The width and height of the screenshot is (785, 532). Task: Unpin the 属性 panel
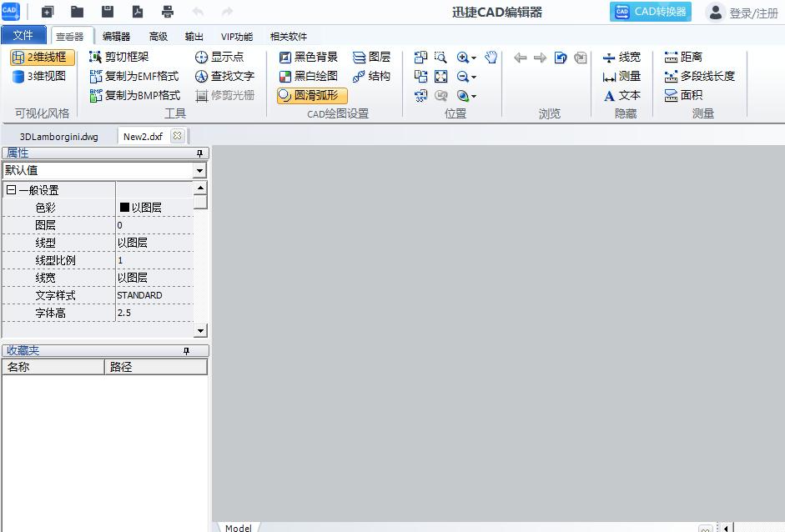[x=199, y=153]
